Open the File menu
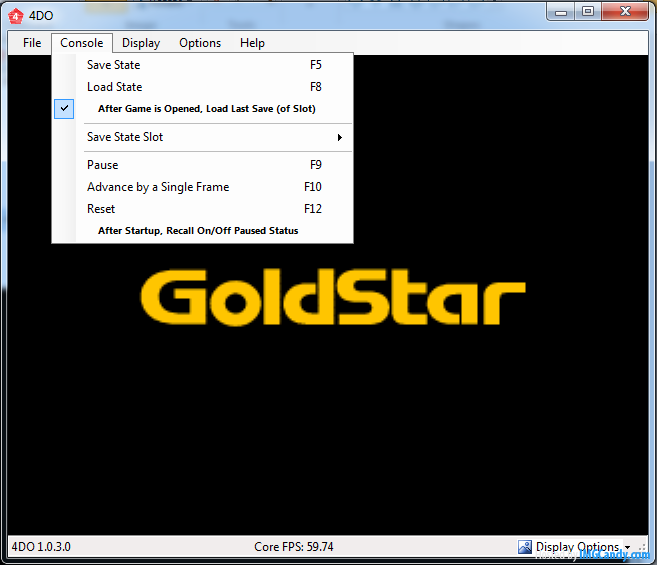Viewport: 657px width, 565px height. (x=32, y=43)
